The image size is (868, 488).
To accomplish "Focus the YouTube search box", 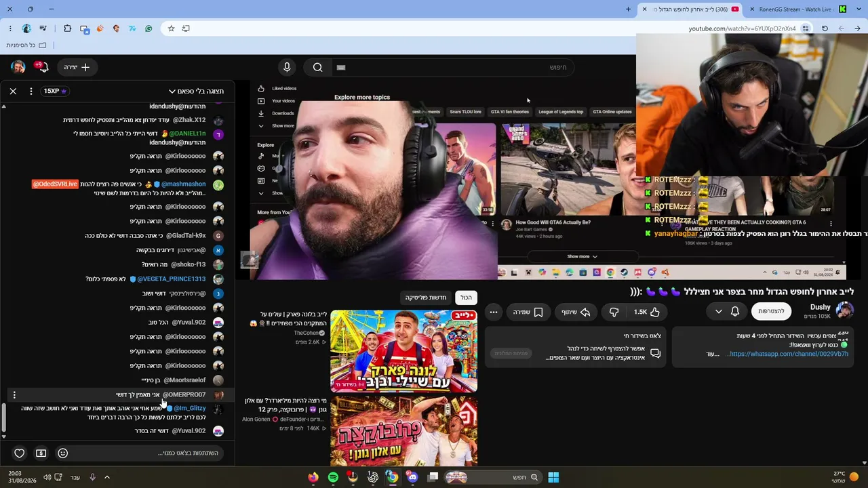I will tap(454, 67).
